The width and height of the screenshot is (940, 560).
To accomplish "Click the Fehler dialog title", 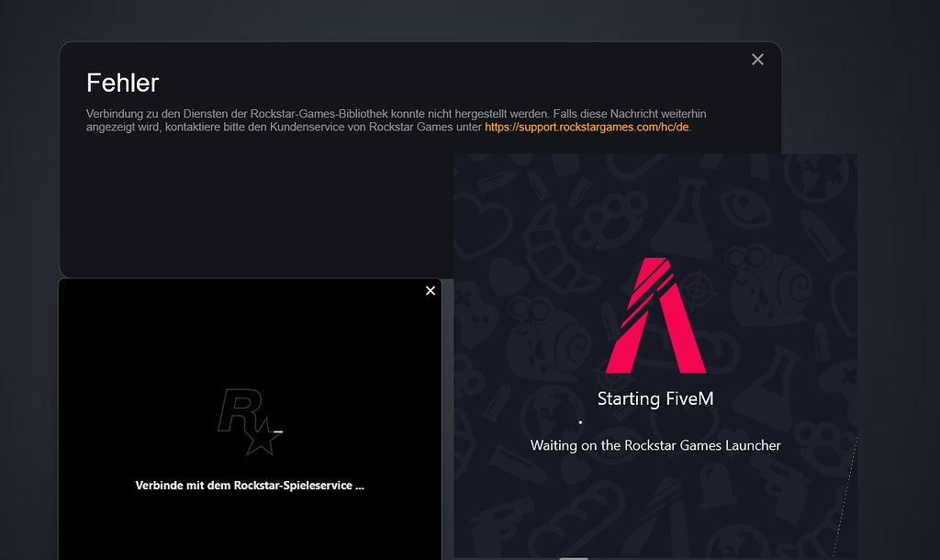I will [x=120, y=82].
